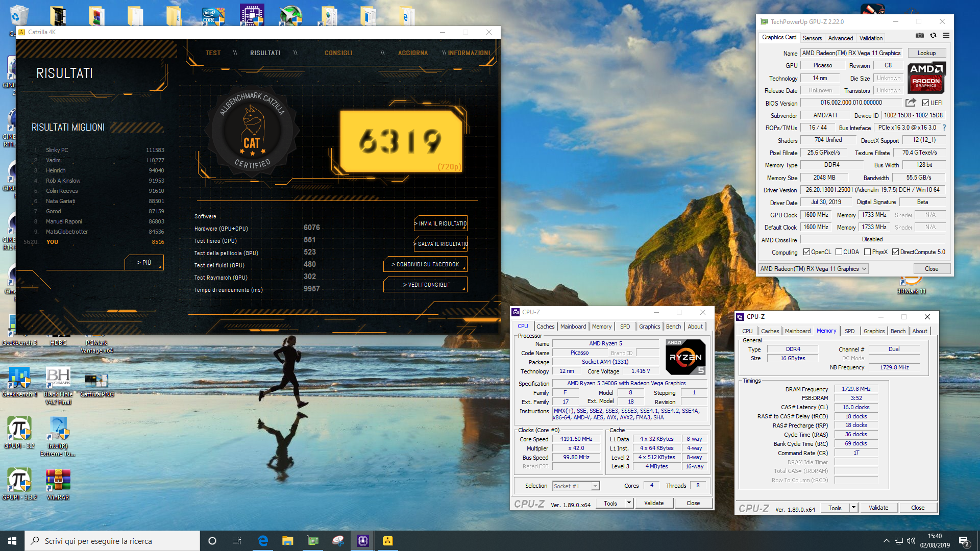
Task: Open Mainboard tab in left CPU-Z
Action: pyautogui.click(x=573, y=327)
